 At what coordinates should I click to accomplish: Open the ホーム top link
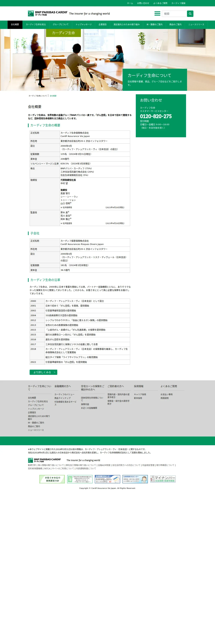pos(130,3)
